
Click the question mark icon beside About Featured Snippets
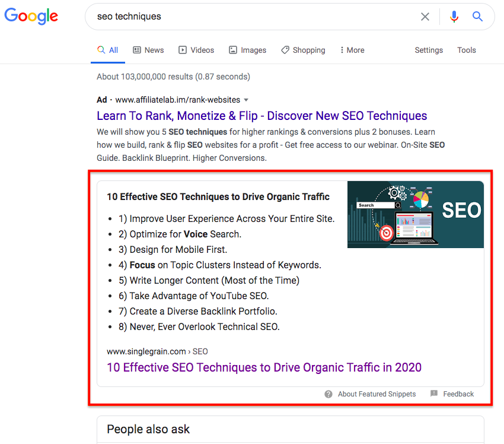pyautogui.click(x=328, y=394)
